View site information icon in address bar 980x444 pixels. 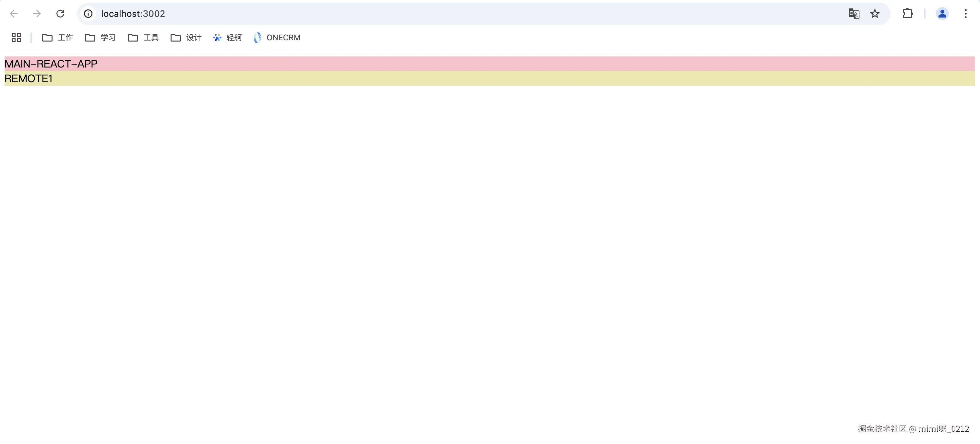point(88,14)
